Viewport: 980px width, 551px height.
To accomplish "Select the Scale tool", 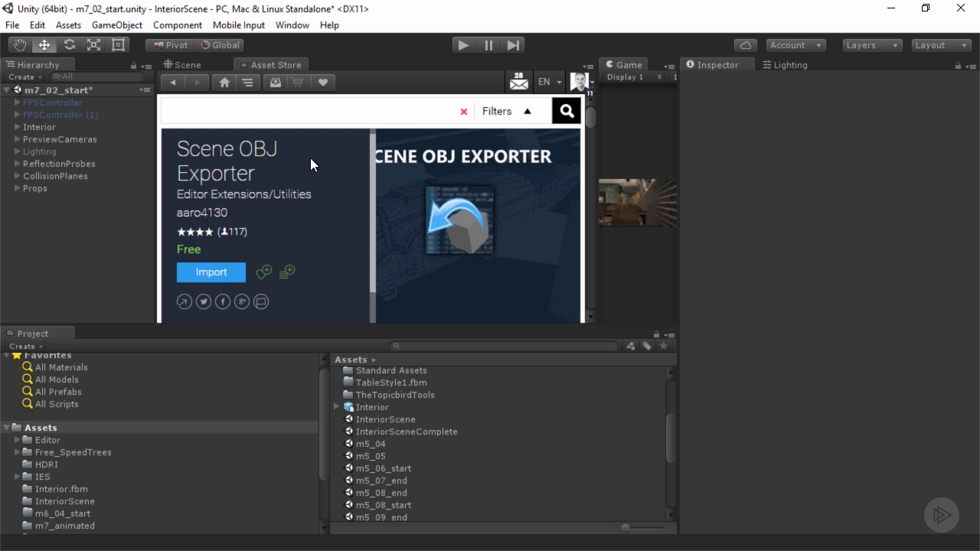I will (93, 45).
